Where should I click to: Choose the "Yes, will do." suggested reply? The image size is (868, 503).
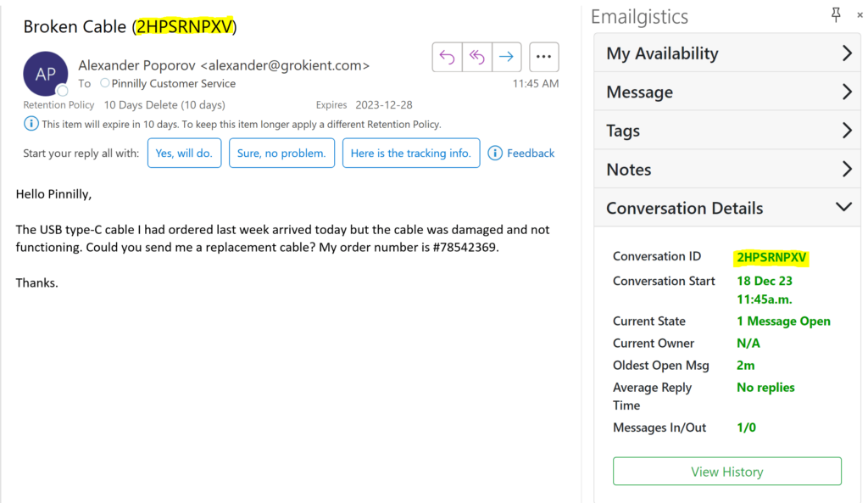pyautogui.click(x=184, y=153)
